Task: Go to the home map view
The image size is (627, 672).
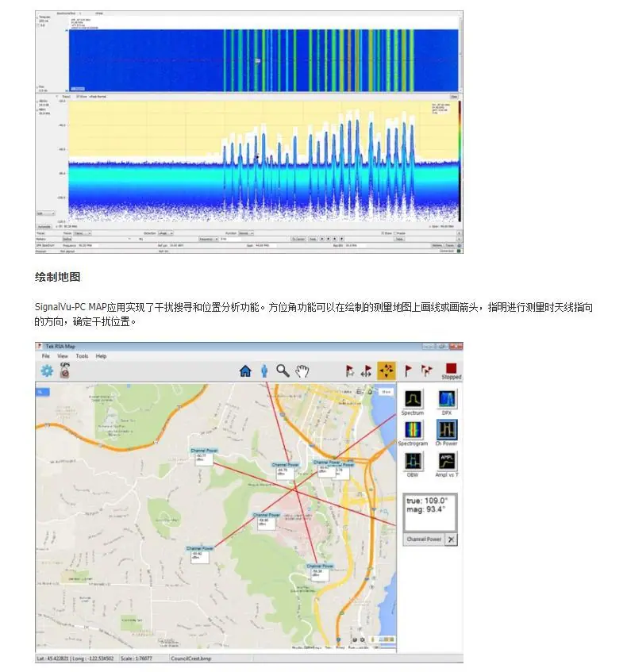Action: click(x=245, y=371)
